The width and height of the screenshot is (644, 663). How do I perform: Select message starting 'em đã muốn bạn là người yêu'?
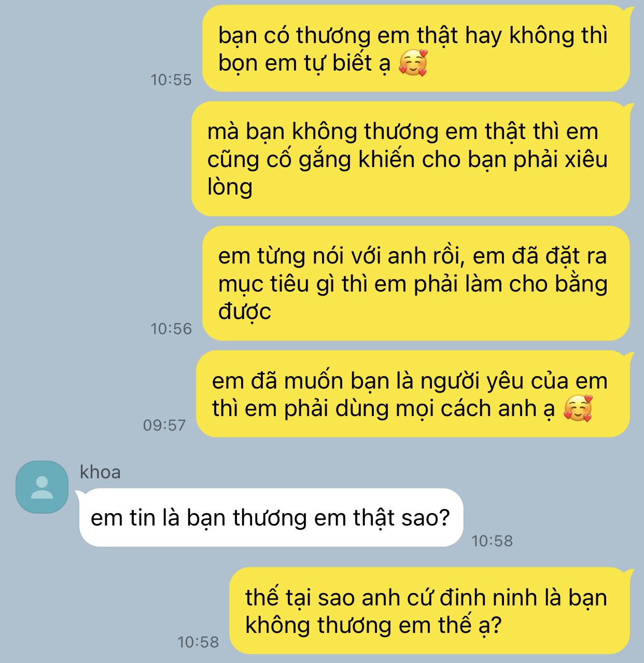click(413, 394)
